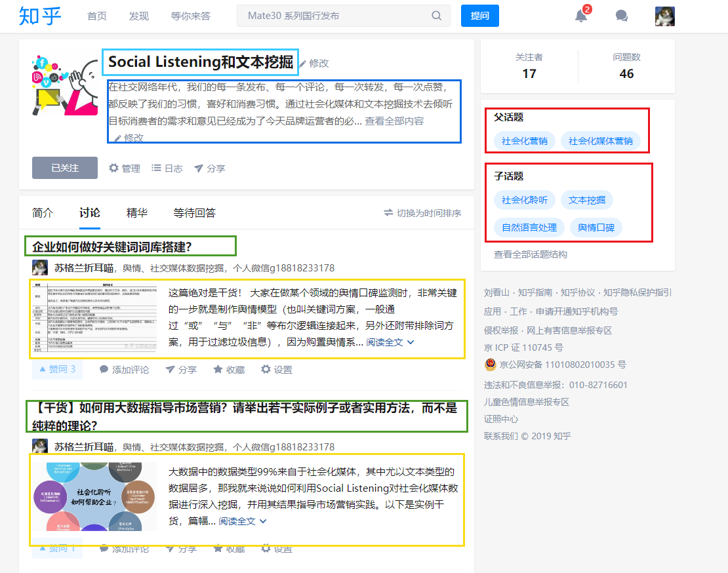Image resolution: width=728 pixels, height=573 pixels.
Task: Switch to the 简介 tab
Action: (43, 213)
